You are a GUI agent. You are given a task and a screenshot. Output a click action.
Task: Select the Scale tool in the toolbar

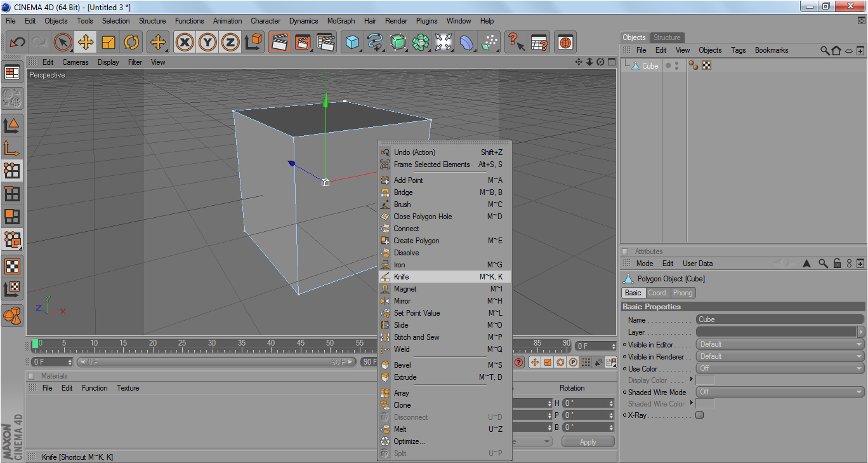(109, 43)
